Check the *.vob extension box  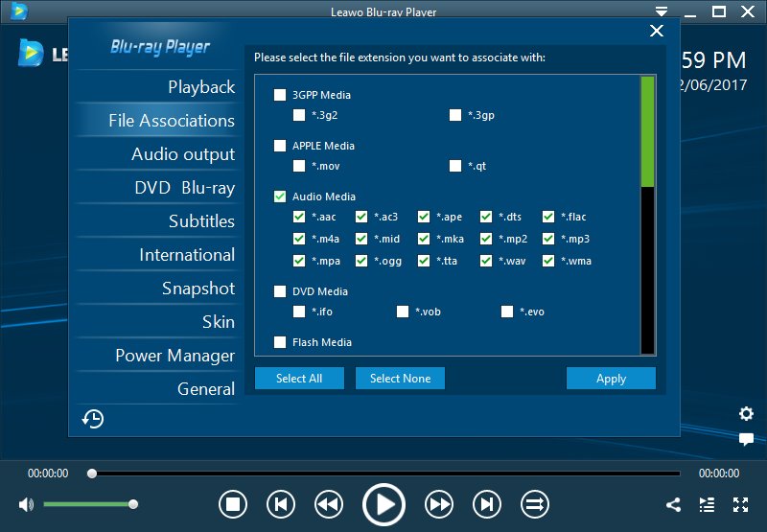pyautogui.click(x=404, y=312)
